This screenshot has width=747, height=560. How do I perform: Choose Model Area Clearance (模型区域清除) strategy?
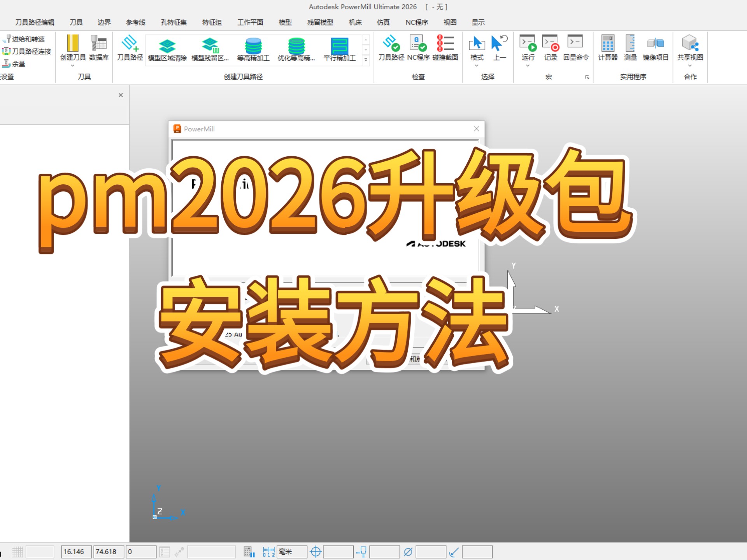(167, 50)
